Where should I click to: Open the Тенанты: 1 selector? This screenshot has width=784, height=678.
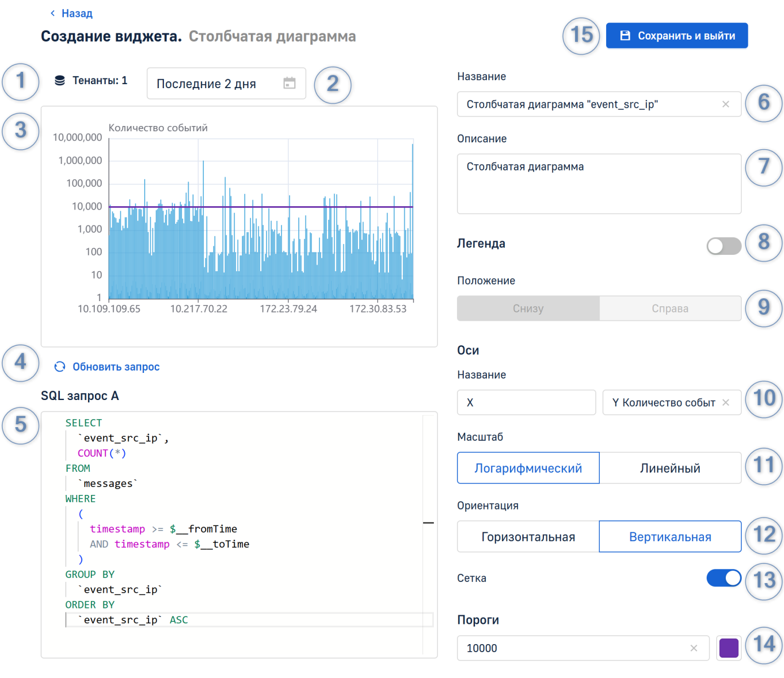point(99,81)
